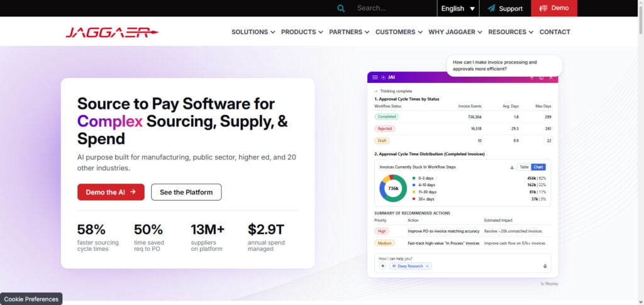The height and width of the screenshot is (305, 644).
Task: Click the Demo the AI button
Action: pos(111,192)
